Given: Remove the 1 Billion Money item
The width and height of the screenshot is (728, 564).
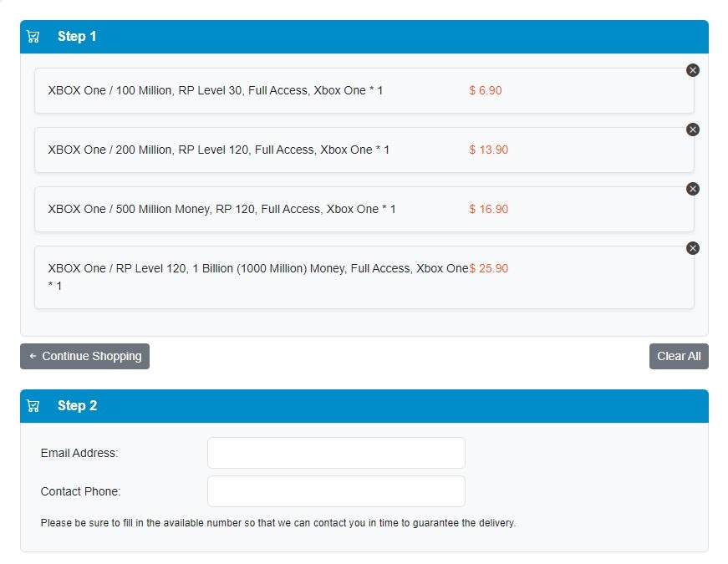Looking at the screenshot, I should 693,248.
